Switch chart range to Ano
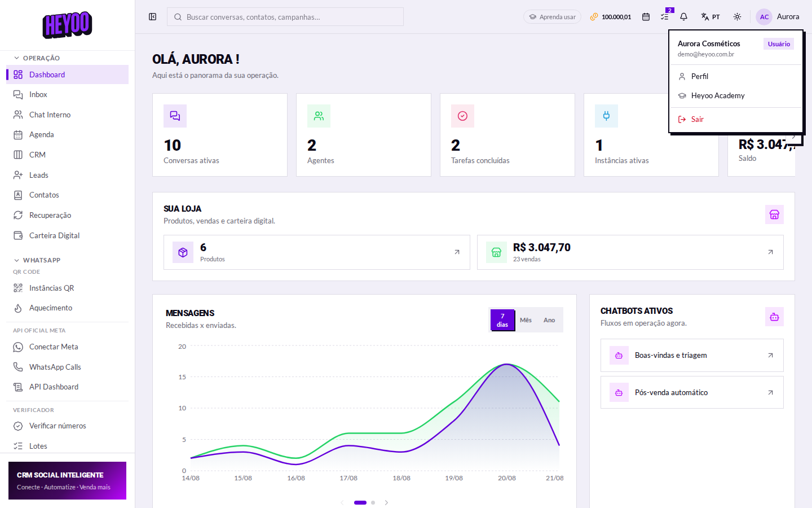 [x=549, y=320]
